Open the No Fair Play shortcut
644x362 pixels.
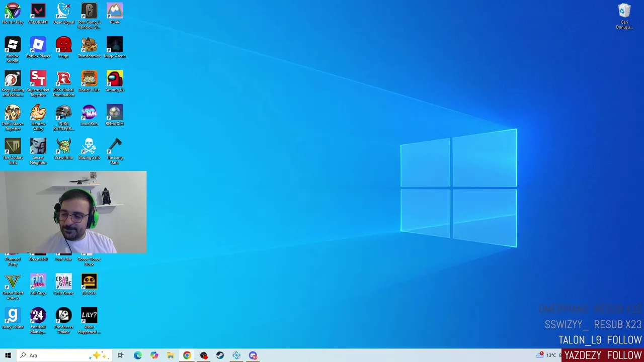(x=13, y=14)
